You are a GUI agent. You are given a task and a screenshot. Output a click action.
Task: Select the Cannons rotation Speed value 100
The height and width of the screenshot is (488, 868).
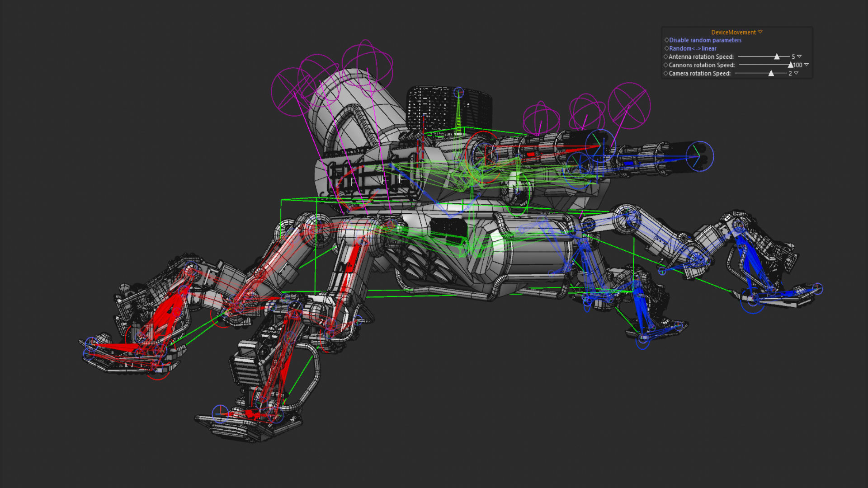click(798, 65)
